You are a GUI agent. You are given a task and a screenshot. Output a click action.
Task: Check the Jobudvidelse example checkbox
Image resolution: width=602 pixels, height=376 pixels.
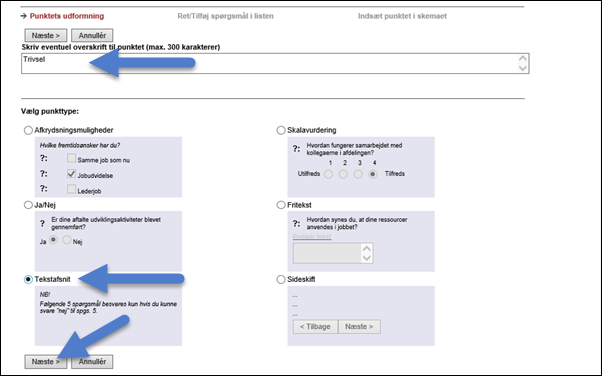71,174
